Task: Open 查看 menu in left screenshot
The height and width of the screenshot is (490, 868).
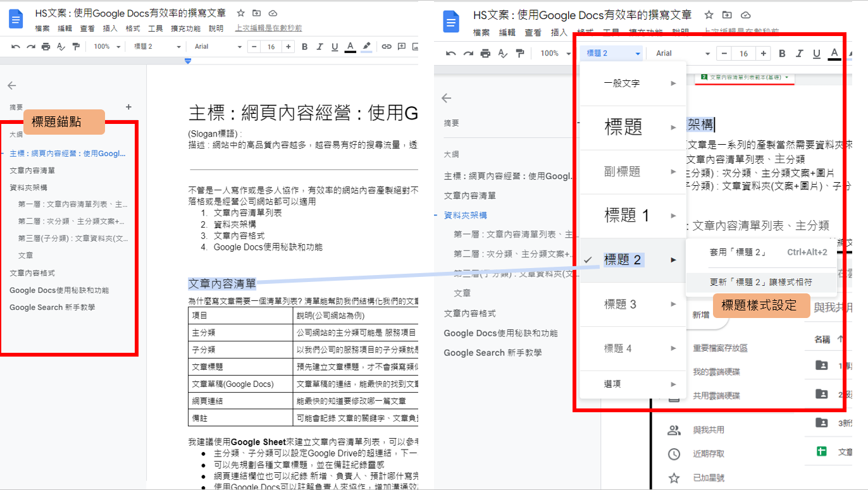Action: [x=87, y=28]
